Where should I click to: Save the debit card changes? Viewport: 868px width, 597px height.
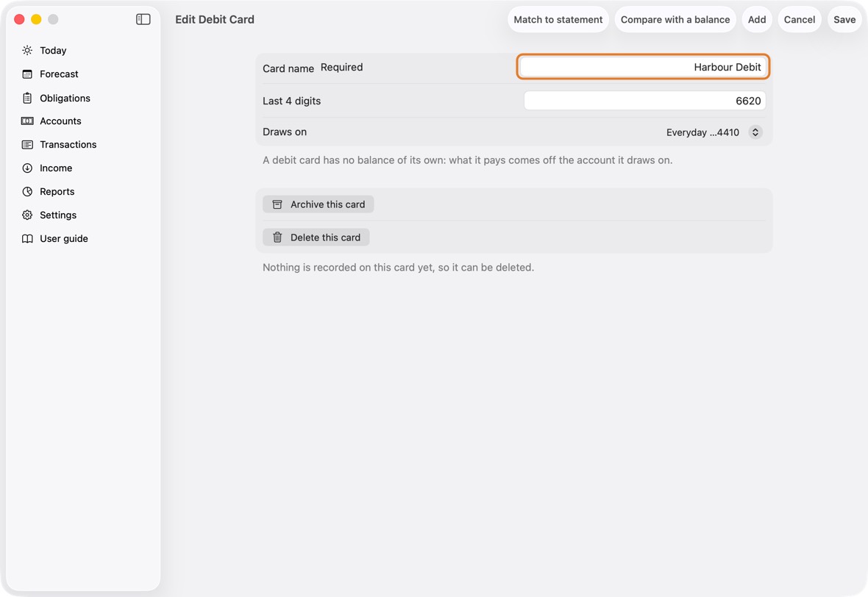click(844, 19)
